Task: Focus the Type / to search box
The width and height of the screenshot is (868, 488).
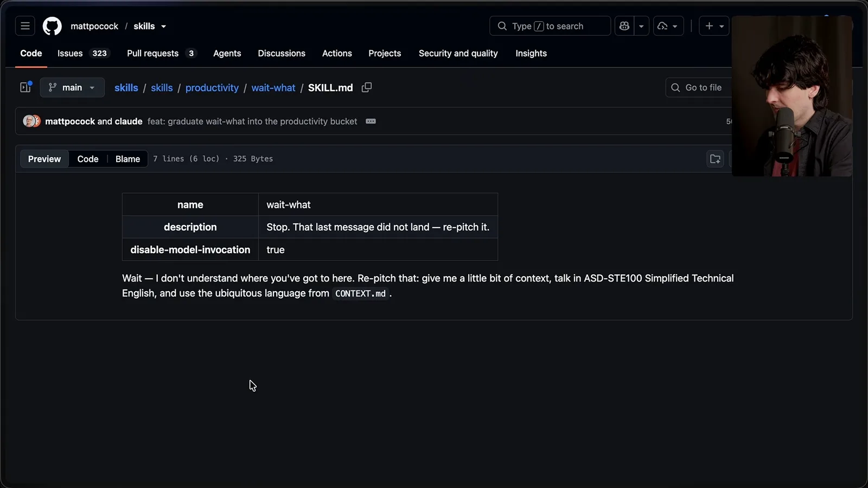Action: [550, 26]
